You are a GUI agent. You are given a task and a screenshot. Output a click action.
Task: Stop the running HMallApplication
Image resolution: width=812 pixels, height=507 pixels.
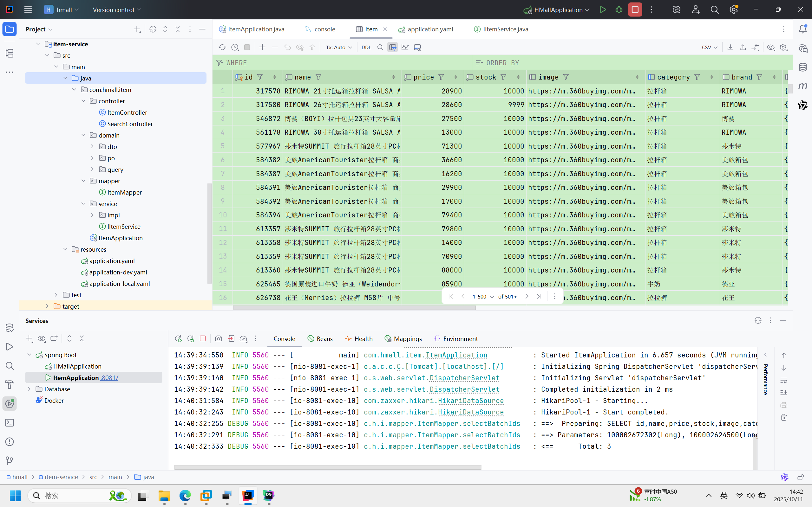coord(635,10)
